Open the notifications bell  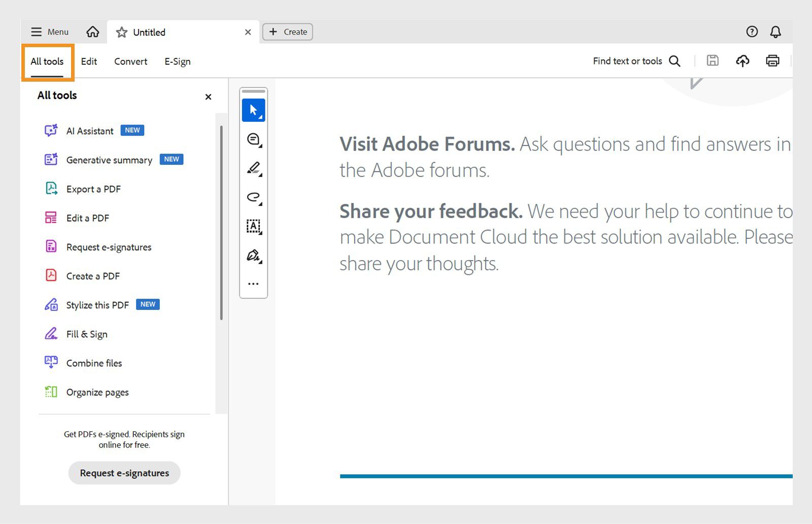coord(774,31)
